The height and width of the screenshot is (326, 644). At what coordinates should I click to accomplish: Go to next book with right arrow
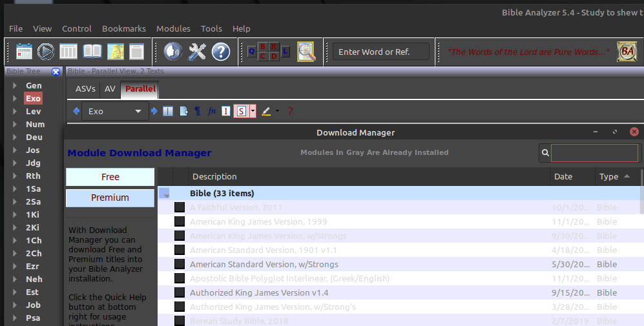pos(154,111)
